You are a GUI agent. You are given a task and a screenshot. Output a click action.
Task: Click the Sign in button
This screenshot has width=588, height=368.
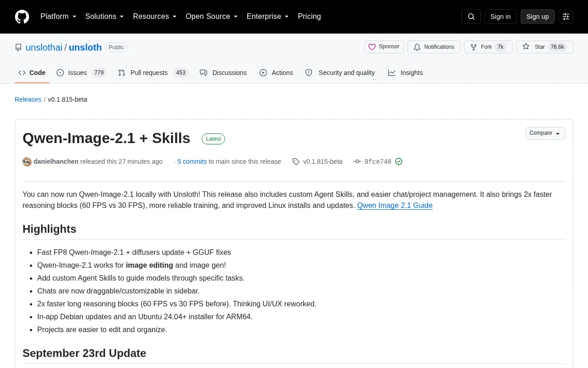500,17
